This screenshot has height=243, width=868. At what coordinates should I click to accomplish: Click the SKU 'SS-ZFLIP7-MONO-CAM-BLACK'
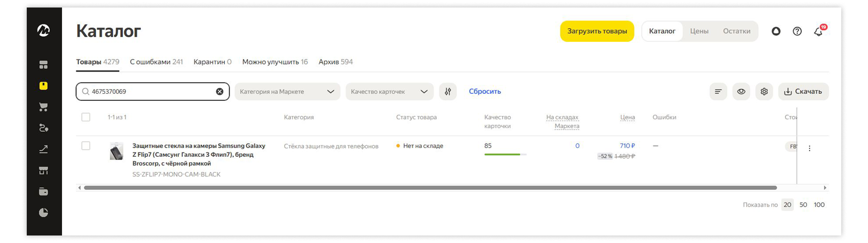point(177,175)
